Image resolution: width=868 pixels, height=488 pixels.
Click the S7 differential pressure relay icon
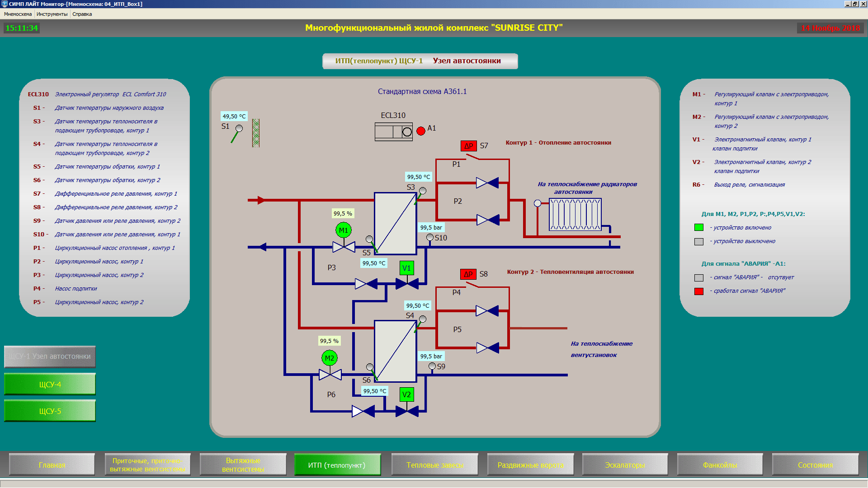coord(469,146)
